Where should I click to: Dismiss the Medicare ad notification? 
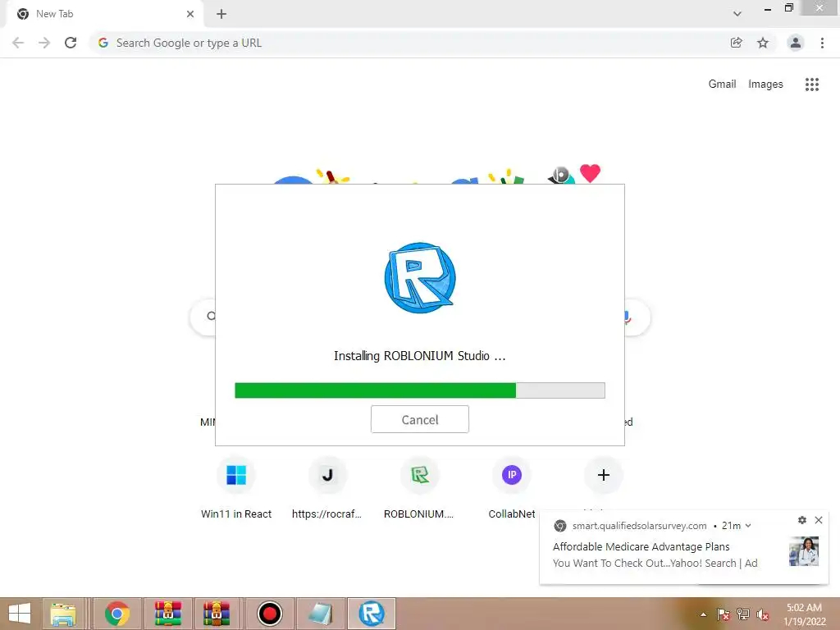[818, 520]
